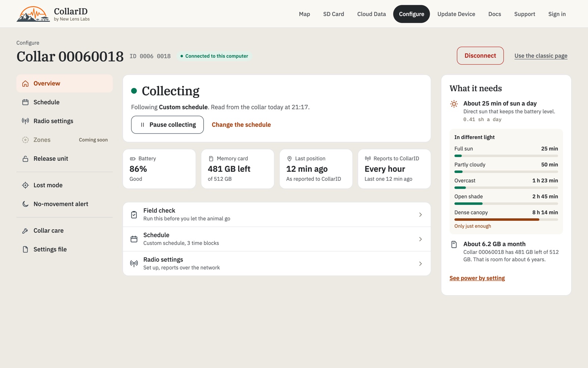Click the disabled Zones target icon
Image resolution: width=588 pixels, height=368 pixels.
[x=25, y=140]
